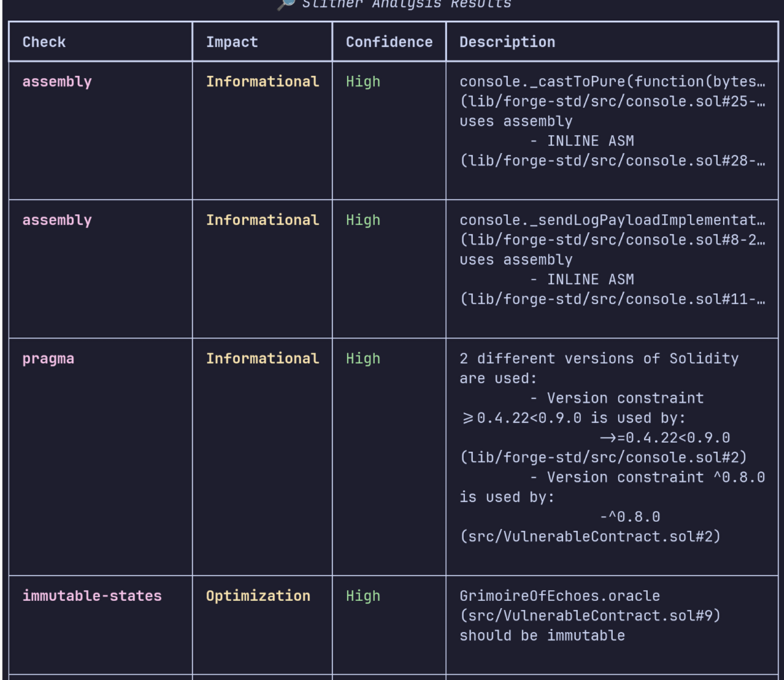Select the immutable-states check name

pos(92,596)
